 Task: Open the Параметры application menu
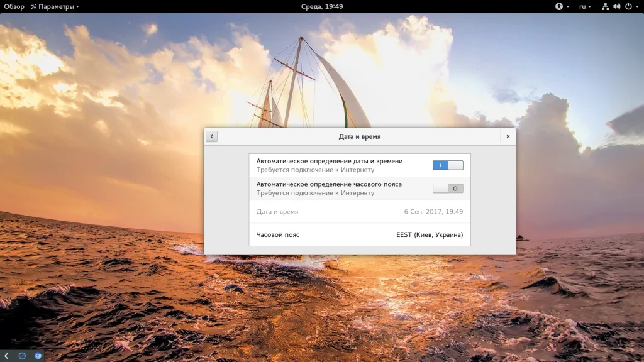click(55, 6)
